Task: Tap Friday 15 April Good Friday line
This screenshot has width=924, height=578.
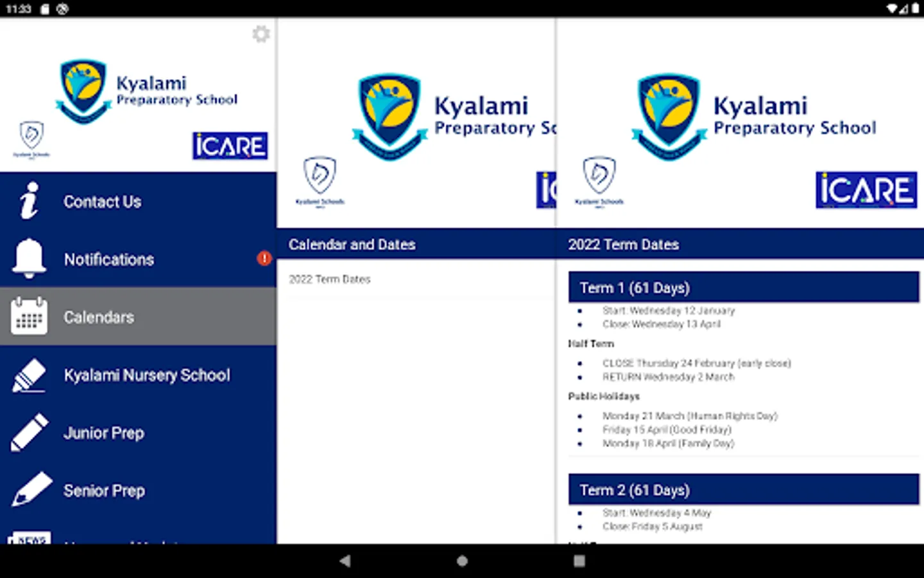Action: click(x=667, y=430)
